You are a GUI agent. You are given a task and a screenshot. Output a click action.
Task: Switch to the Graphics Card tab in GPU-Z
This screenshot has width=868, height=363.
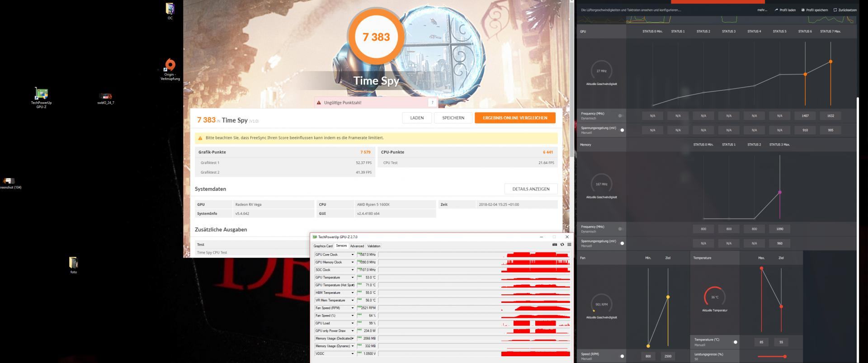323,246
